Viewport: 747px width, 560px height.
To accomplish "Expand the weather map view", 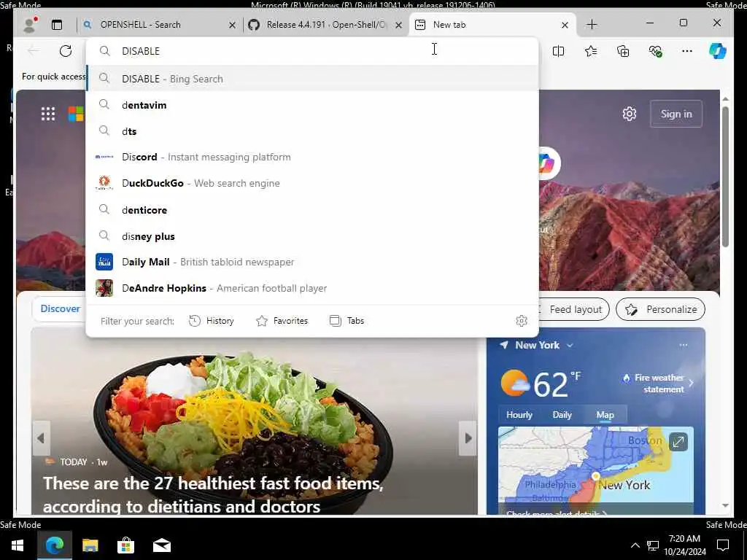I will [x=678, y=442].
